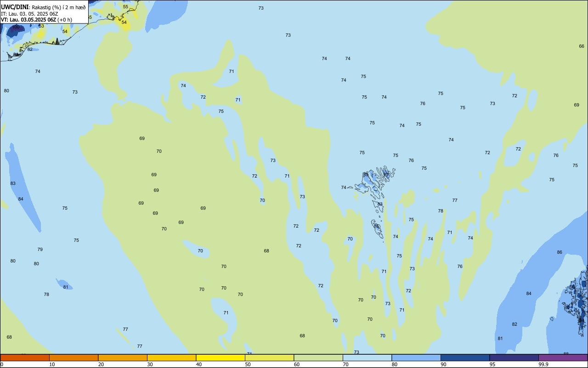The width and height of the screenshot is (588, 368).
Task: Click the legend scale label "10"
Action: point(52,364)
